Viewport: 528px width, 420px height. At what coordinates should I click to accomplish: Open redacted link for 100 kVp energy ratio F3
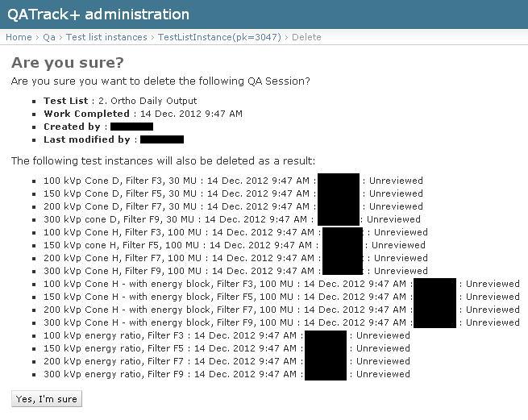click(x=326, y=335)
